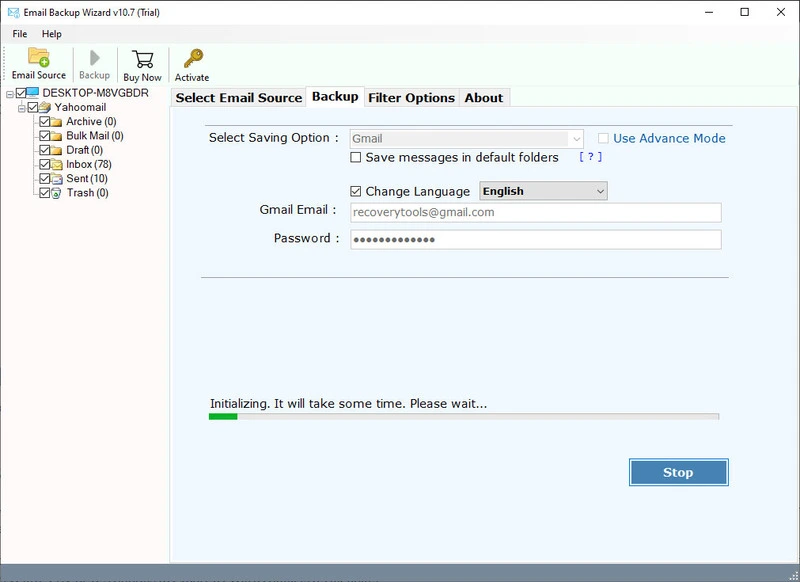Select the Inbox (78) folder icon

(57, 164)
